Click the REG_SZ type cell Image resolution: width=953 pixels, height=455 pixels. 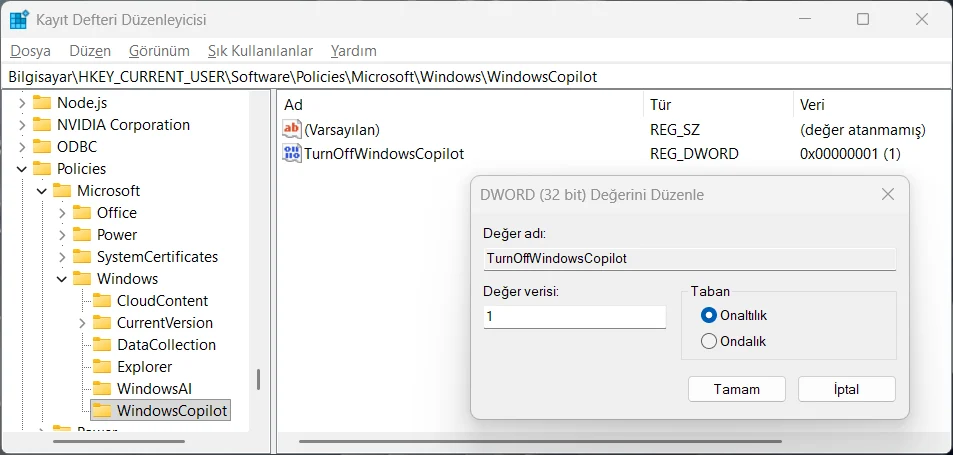pyautogui.click(x=675, y=129)
